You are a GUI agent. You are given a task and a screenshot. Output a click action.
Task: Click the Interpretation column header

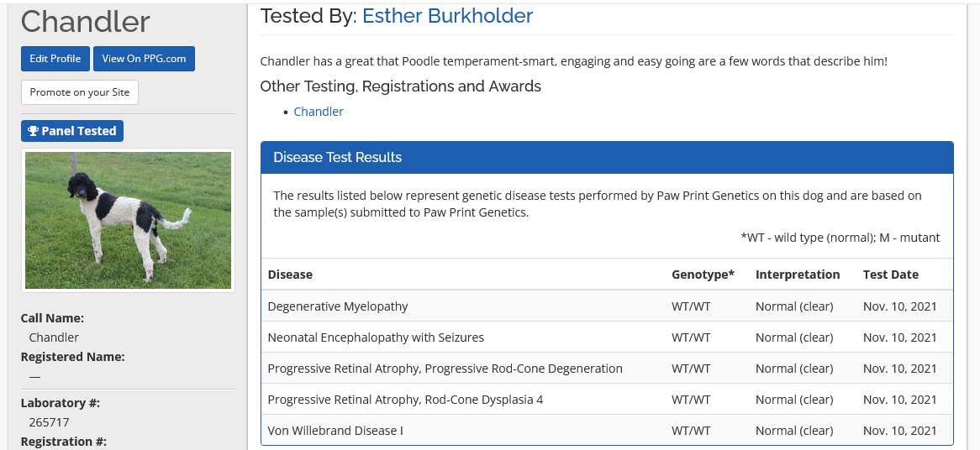(x=797, y=275)
